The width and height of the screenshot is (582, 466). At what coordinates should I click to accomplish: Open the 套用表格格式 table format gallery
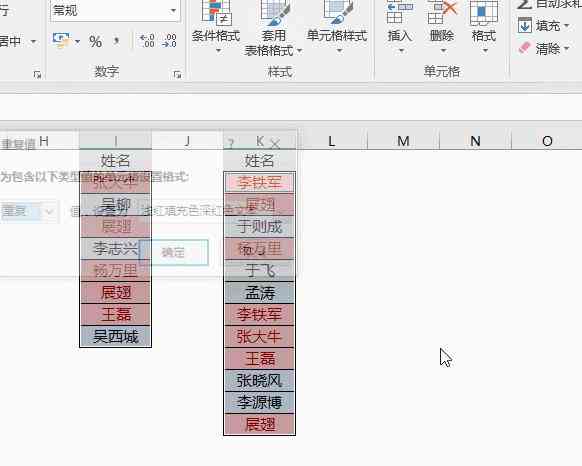pyautogui.click(x=274, y=28)
